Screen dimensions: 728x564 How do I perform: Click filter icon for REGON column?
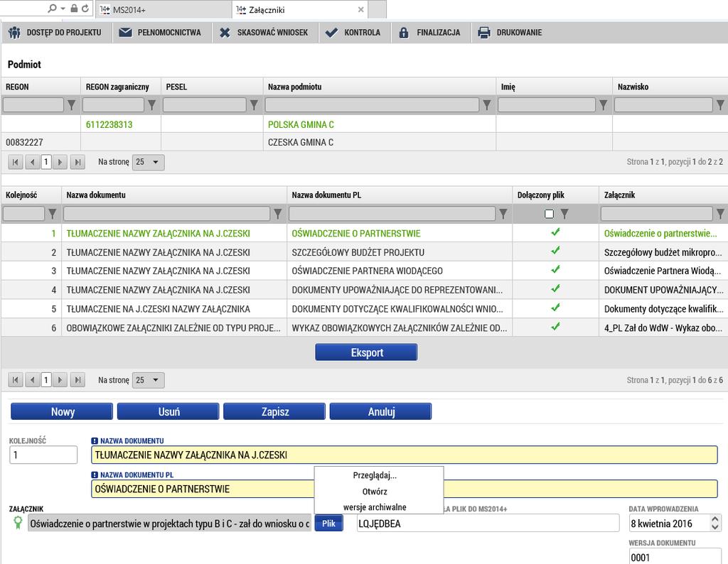[72, 105]
